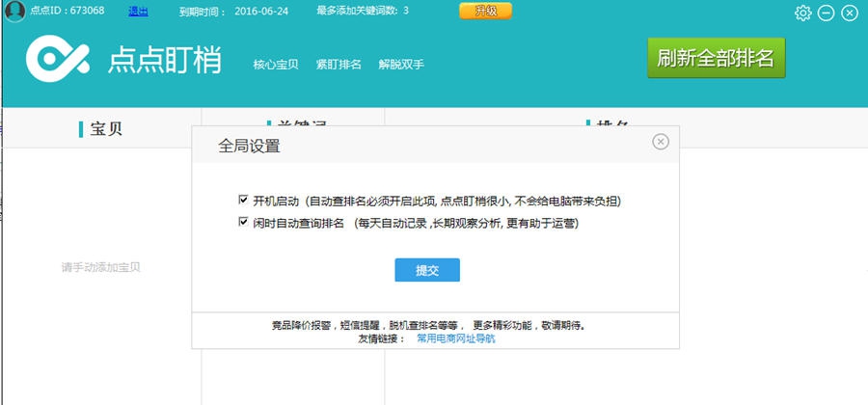Viewport: 868px width, 405px height.
Task: Click 请手动添加宝贝 placeholder text
Action: [100, 267]
